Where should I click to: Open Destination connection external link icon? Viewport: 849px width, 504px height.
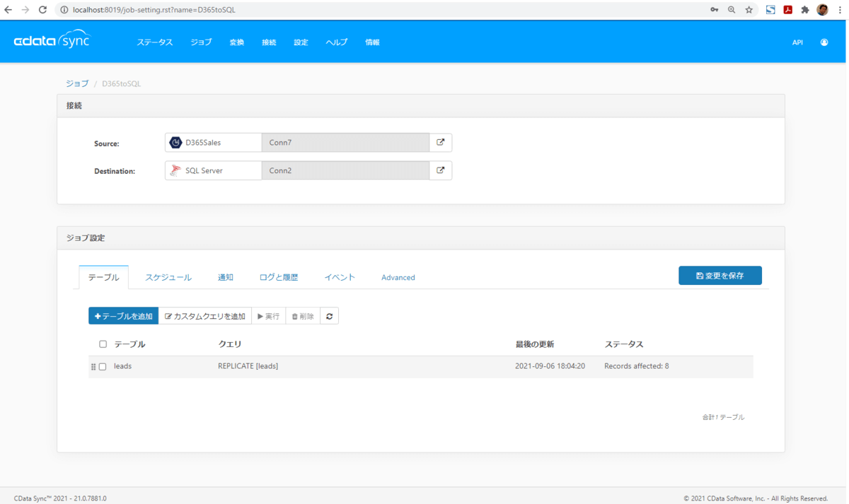point(440,170)
